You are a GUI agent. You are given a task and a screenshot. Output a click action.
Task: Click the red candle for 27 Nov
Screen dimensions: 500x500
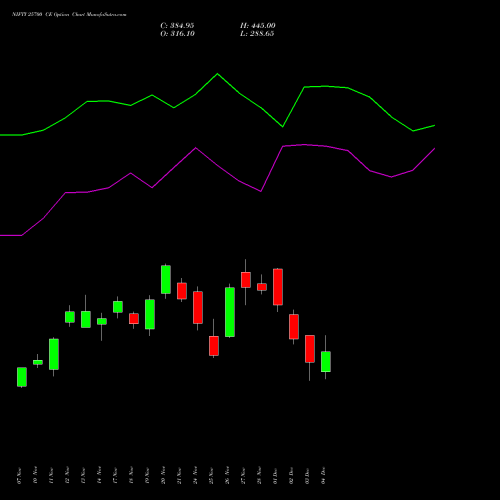(246, 280)
